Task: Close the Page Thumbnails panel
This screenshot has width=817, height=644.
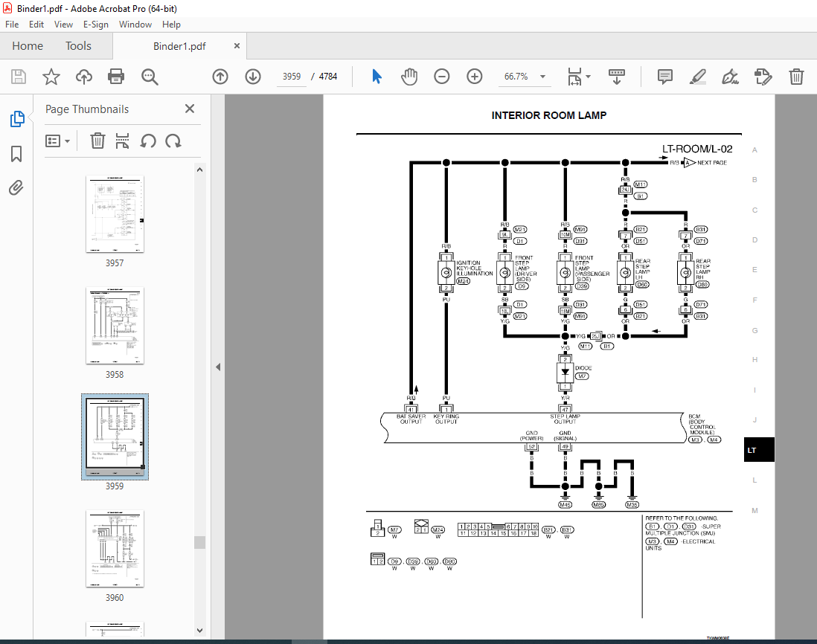Action: 190,109
